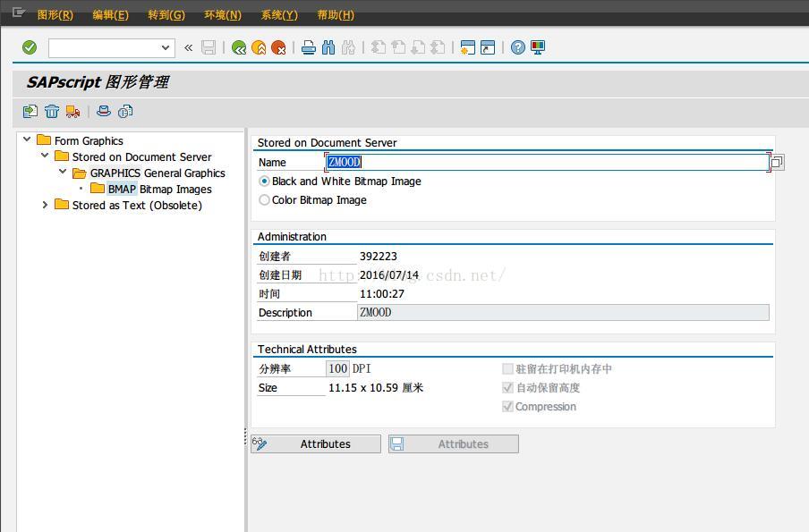Click the Description field showing ZMOOD
The width and height of the screenshot is (809, 532).
[x=563, y=312]
